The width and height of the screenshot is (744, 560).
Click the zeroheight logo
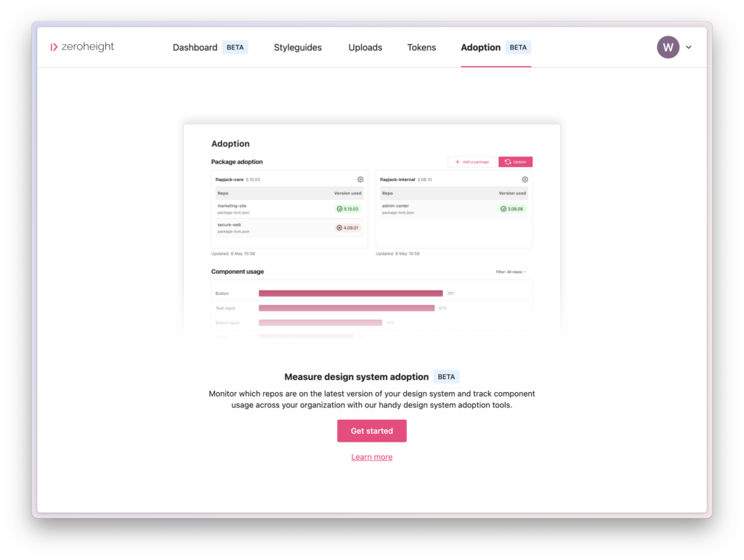(82, 46)
